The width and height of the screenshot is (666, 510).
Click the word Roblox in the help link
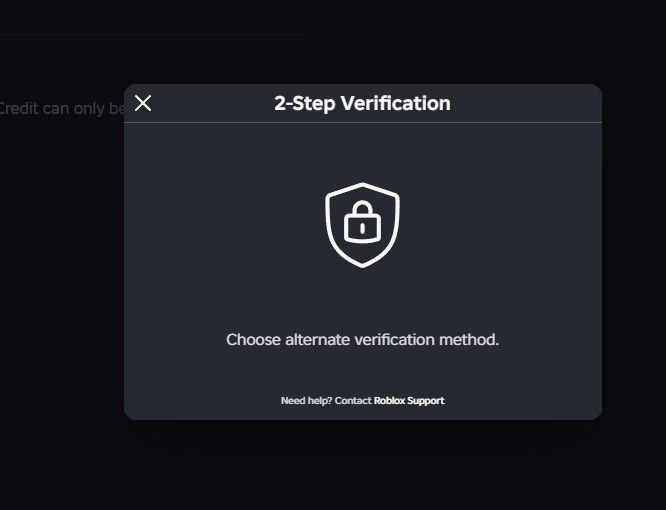pyautogui.click(x=389, y=400)
